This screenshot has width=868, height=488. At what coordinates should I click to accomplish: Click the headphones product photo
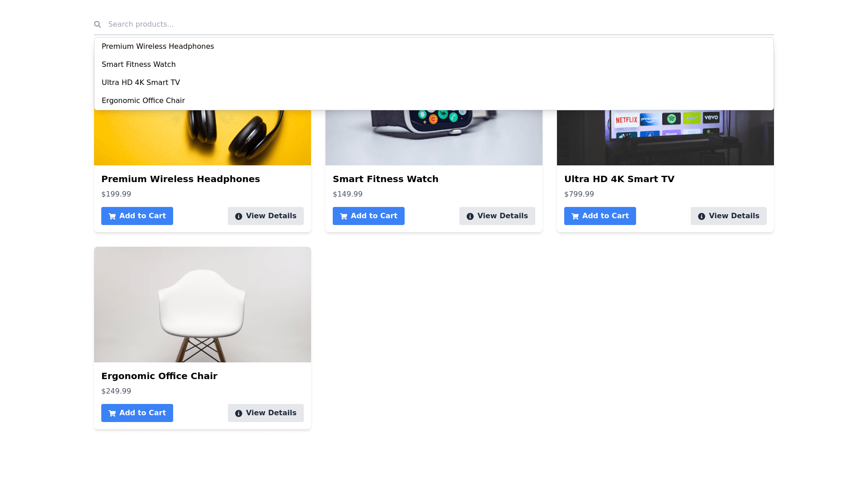[203, 138]
